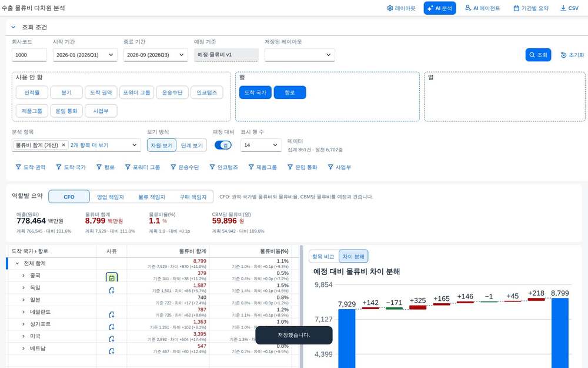The height and width of the screenshot is (368, 588).
Task: Expand the 중국 row
Action: tap(24, 276)
